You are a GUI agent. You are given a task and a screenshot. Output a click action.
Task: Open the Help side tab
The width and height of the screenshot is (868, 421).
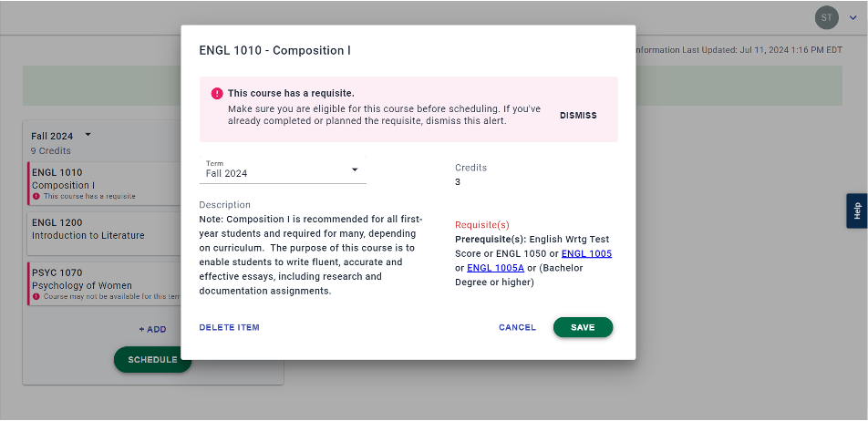tap(856, 210)
